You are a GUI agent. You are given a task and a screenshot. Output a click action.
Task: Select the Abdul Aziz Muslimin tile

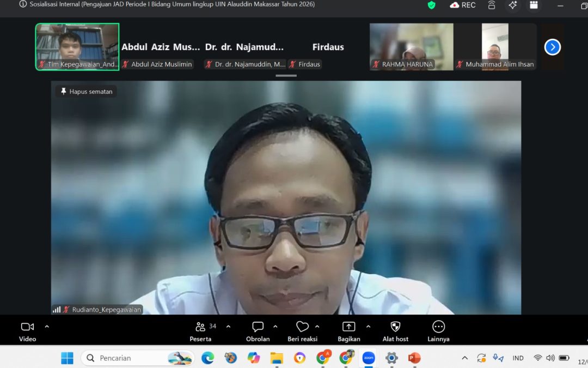point(161,46)
